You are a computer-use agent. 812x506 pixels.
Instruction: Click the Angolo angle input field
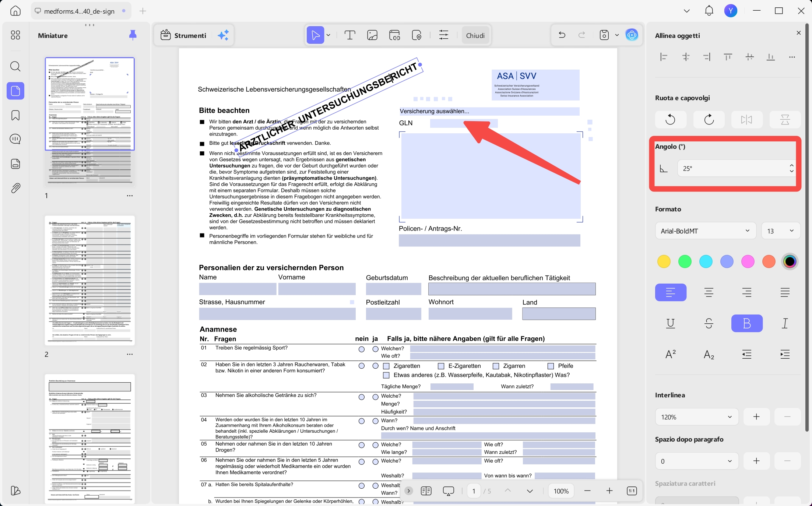tap(737, 168)
